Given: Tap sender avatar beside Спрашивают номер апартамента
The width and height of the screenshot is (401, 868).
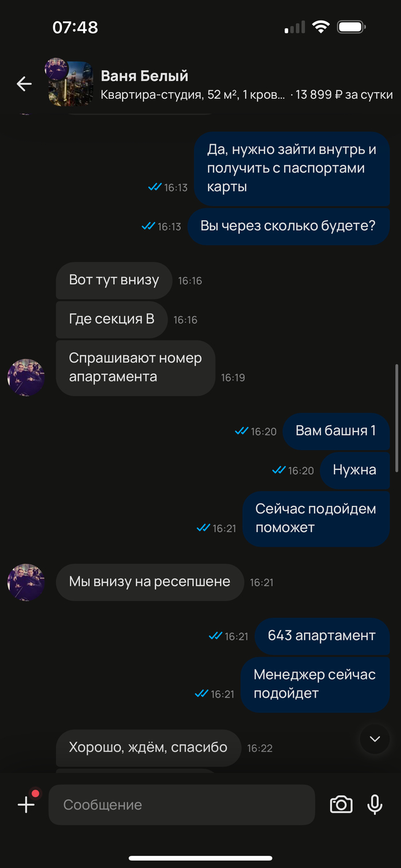Looking at the screenshot, I should (x=26, y=378).
